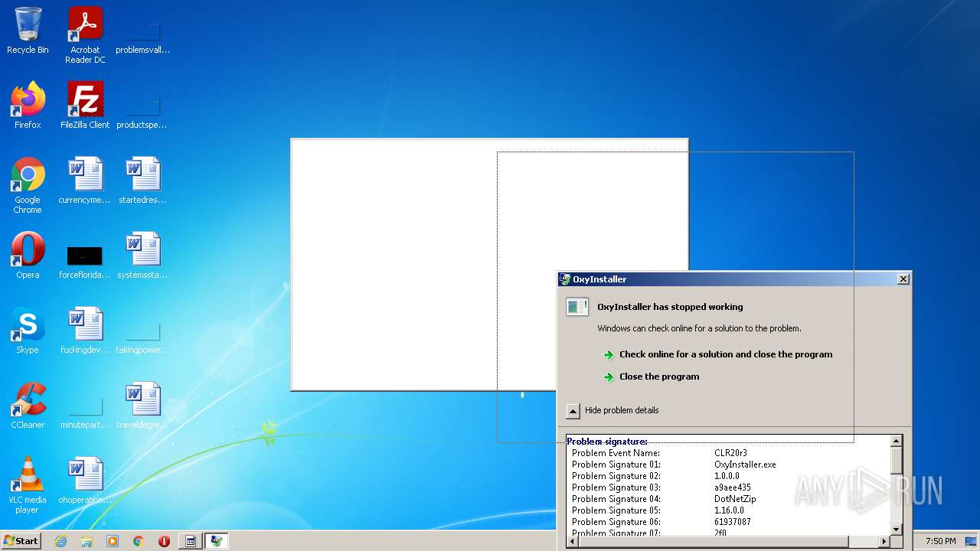Click the Show desktop button in tray

coord(972,541)
